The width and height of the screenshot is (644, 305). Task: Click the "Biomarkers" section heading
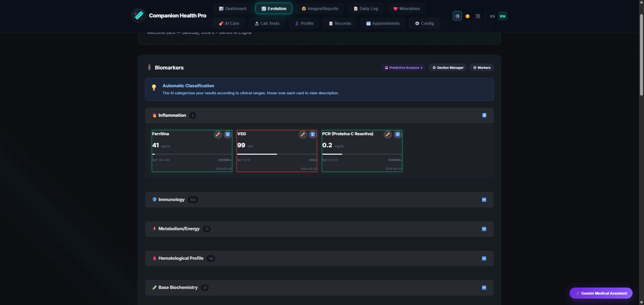point(169,68)
